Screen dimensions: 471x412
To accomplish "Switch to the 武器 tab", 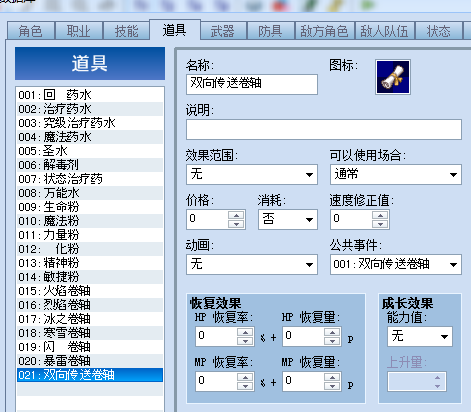I will [223, 31].
